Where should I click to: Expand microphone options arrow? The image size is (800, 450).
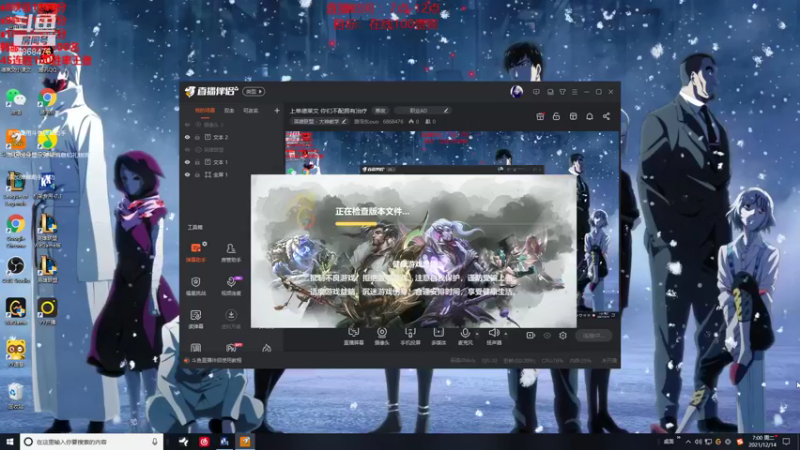[477, 334]
